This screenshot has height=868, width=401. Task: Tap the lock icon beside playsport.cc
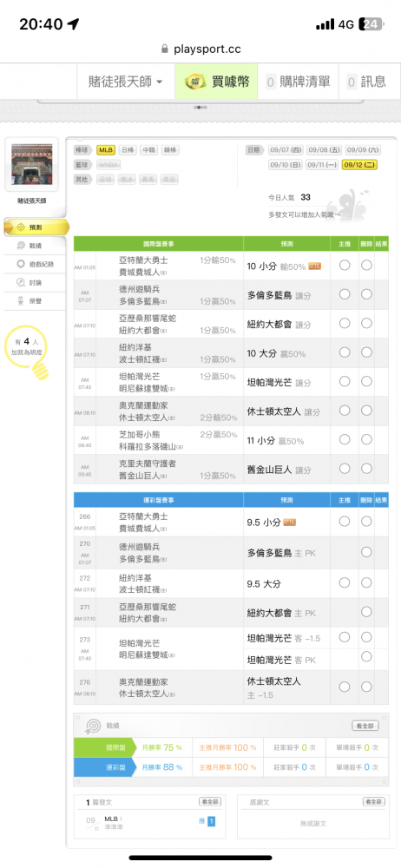click(164, 49)
